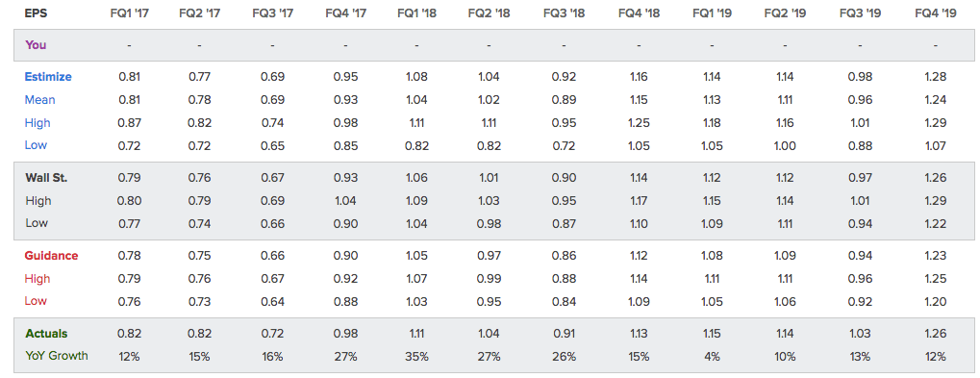Select the Estimize row label

pyautogui.click(x=48, y=77)
